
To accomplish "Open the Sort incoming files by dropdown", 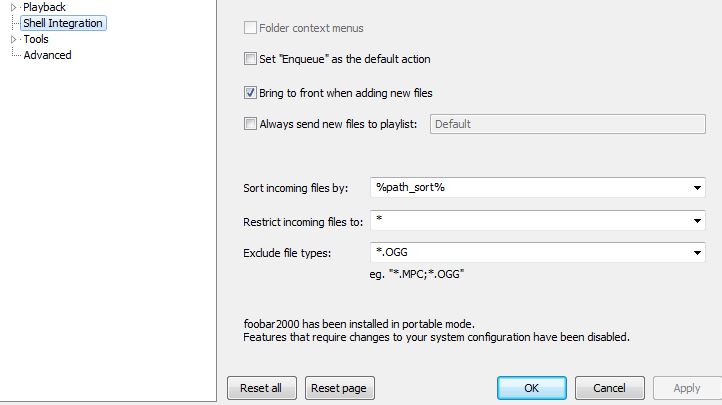I will click(697, 188).
